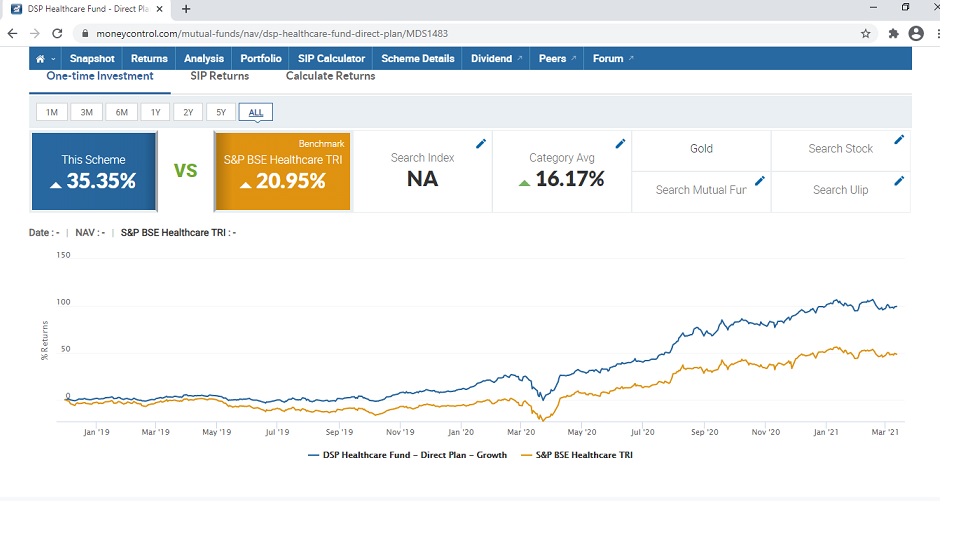
Task: Click the Jan '21 x-axis label
Action: tap(826, 432)
